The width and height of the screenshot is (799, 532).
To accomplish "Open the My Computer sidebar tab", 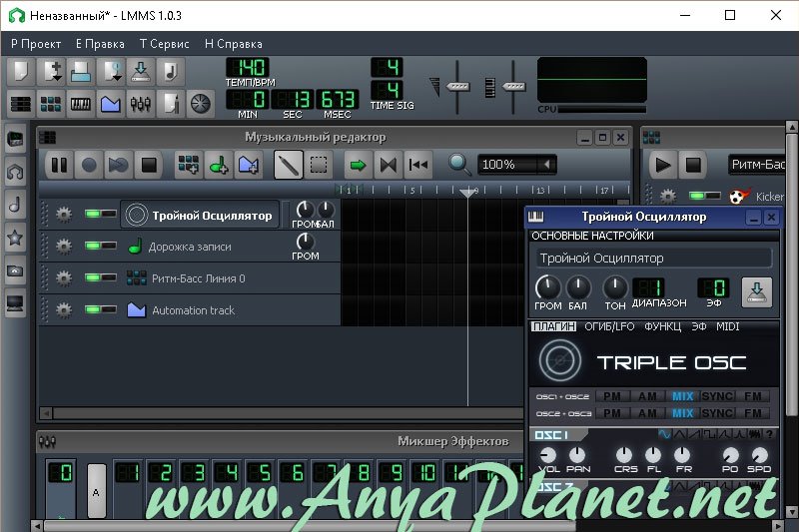I will click(15, 303).
